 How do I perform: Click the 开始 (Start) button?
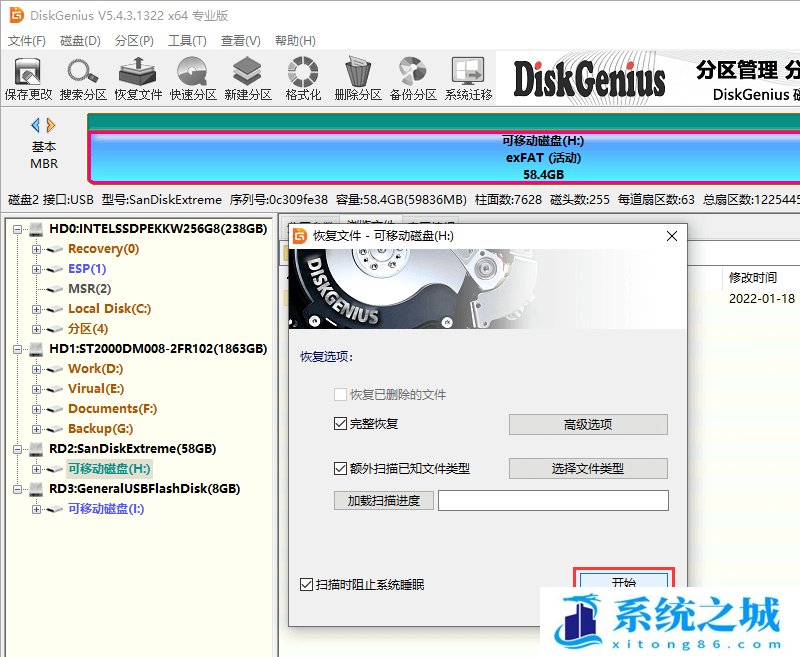coord(623,581)
